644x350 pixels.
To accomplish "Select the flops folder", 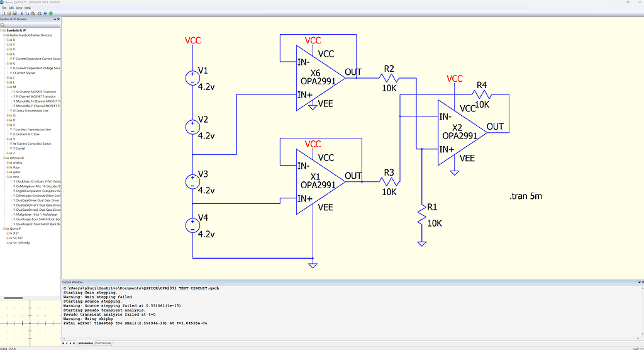I will 16,167.
